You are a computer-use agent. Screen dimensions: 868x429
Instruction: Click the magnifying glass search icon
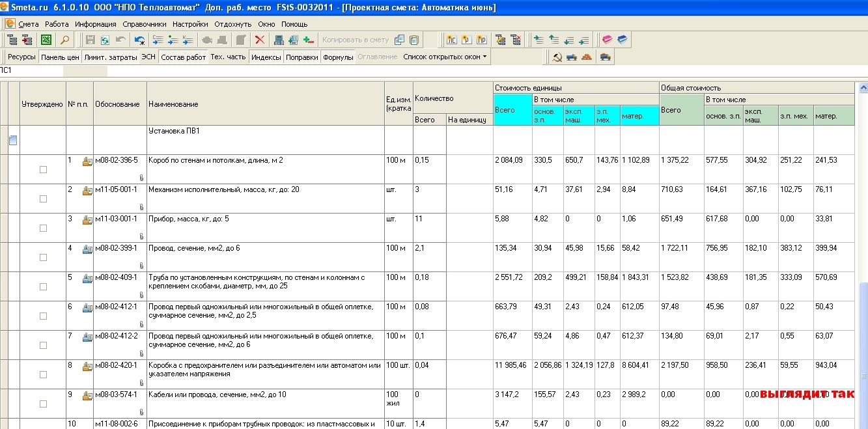pos(64,40)
